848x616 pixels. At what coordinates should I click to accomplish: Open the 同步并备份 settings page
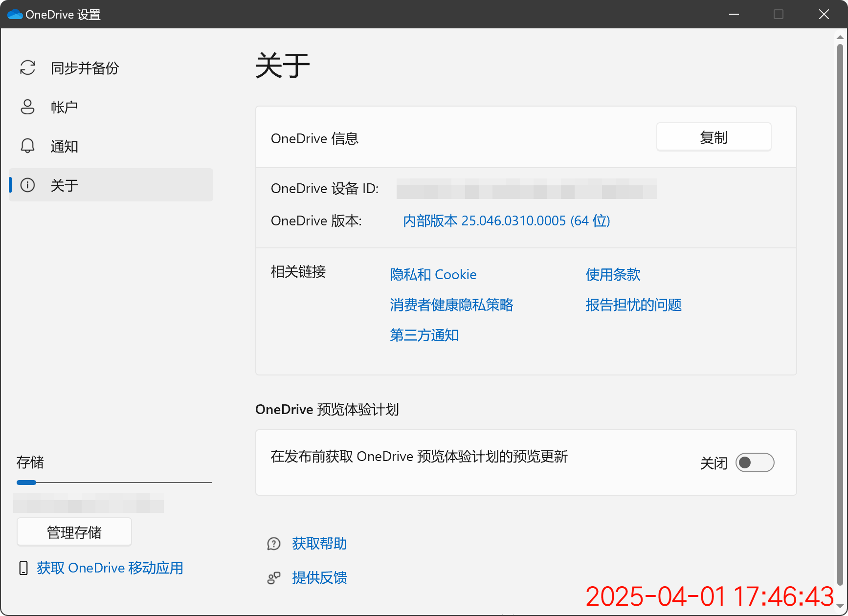111,68
